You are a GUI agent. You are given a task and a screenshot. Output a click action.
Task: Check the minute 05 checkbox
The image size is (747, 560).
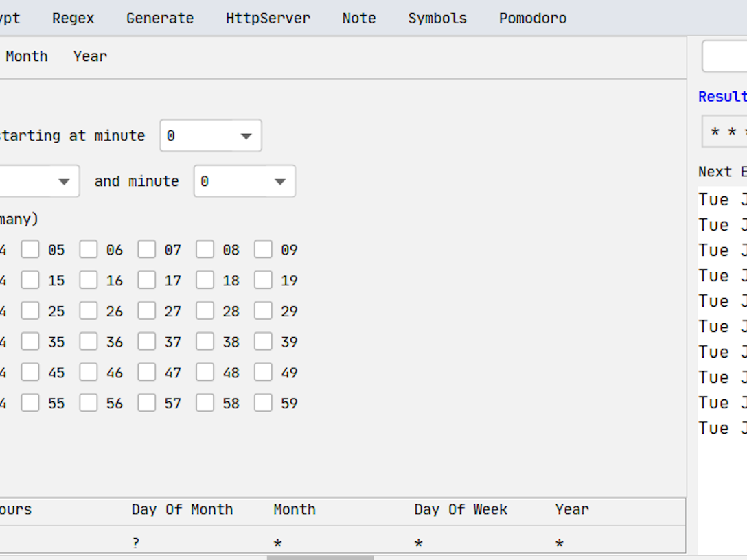[x=30, y=250]
